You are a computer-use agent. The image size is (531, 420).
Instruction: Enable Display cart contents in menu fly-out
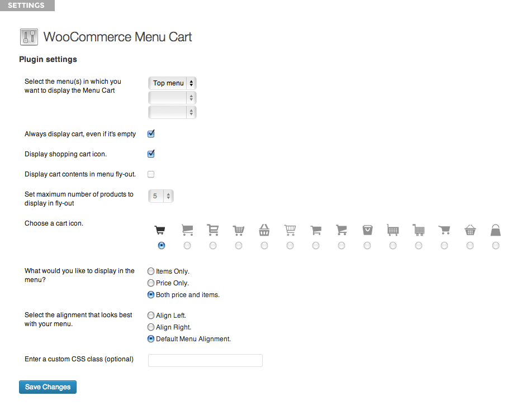[x=151, y=174]
